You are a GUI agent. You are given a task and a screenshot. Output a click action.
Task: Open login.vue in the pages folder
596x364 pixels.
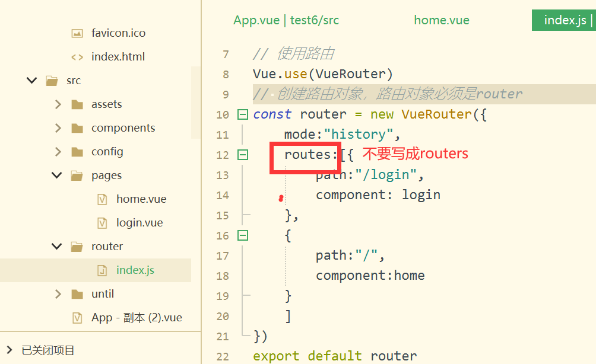[x=140, y=223]
